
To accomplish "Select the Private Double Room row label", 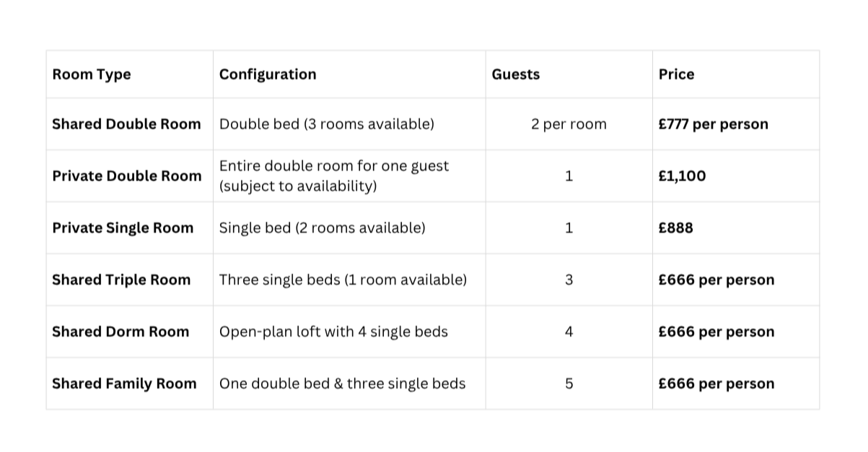I will point(127,176).
